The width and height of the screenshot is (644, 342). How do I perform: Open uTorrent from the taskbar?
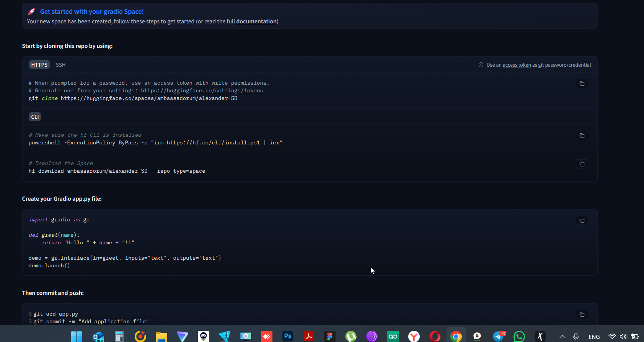(351, 337)
